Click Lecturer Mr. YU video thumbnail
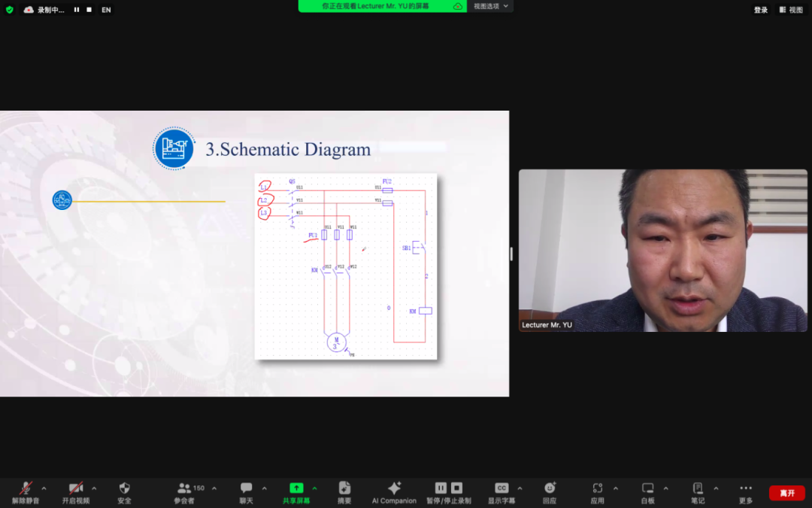 point(663,251)
